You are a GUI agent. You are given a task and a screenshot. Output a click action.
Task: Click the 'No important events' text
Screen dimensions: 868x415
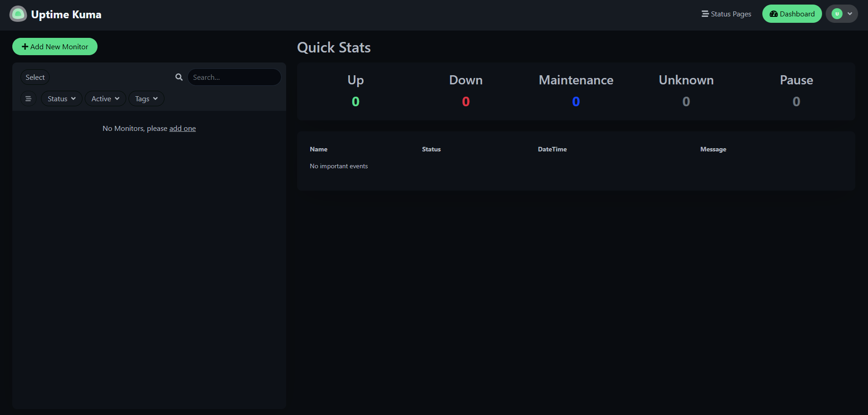coord(339,166)
